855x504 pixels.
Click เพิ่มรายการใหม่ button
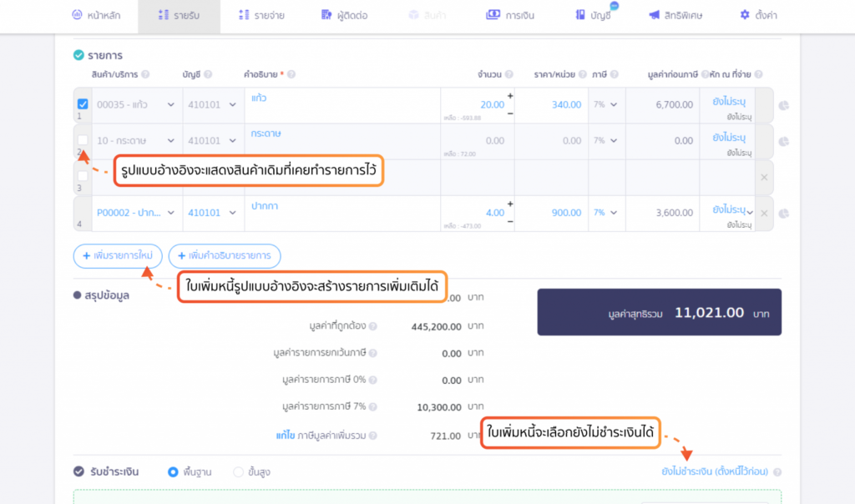(118, 255)
